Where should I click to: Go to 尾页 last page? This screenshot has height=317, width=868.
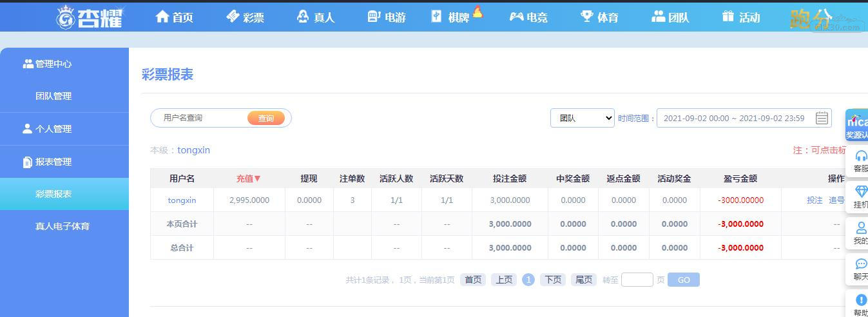tap(584, 280)
